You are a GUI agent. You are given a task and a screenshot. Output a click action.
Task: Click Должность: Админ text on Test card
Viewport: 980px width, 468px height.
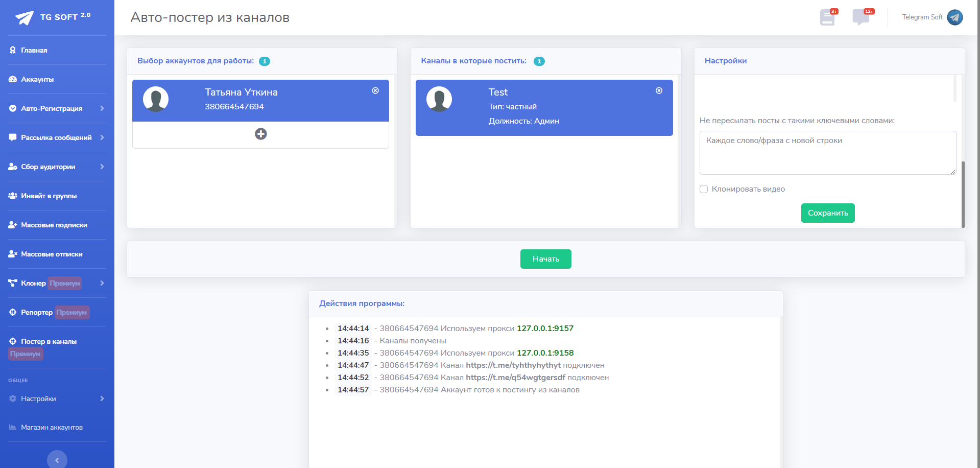click(524, 121)
